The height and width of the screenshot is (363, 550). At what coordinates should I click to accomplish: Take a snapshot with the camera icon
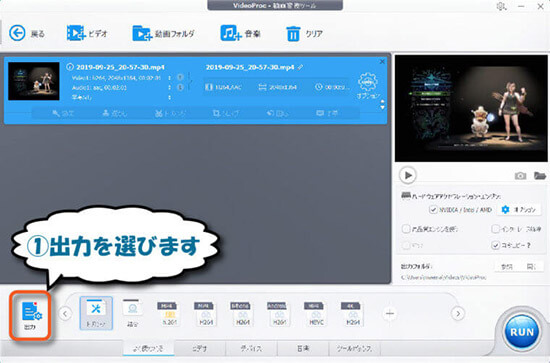(x=520, y=175)
